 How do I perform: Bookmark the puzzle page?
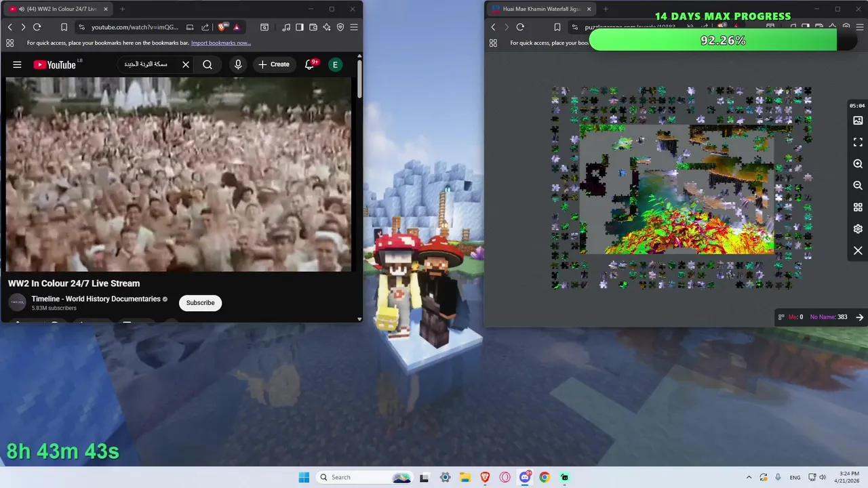coord(557,27)
